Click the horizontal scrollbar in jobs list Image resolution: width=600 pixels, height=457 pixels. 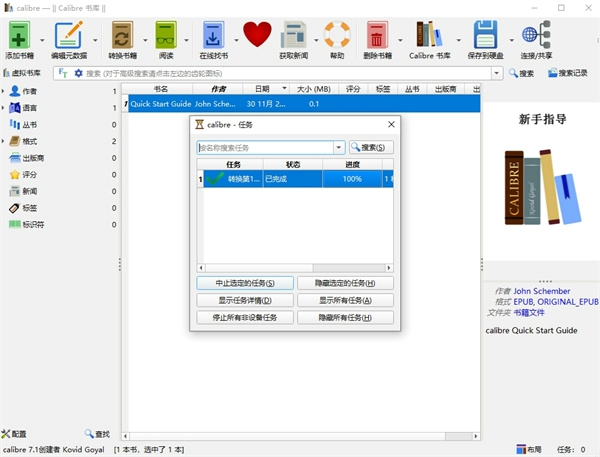(x=290, y=267)
